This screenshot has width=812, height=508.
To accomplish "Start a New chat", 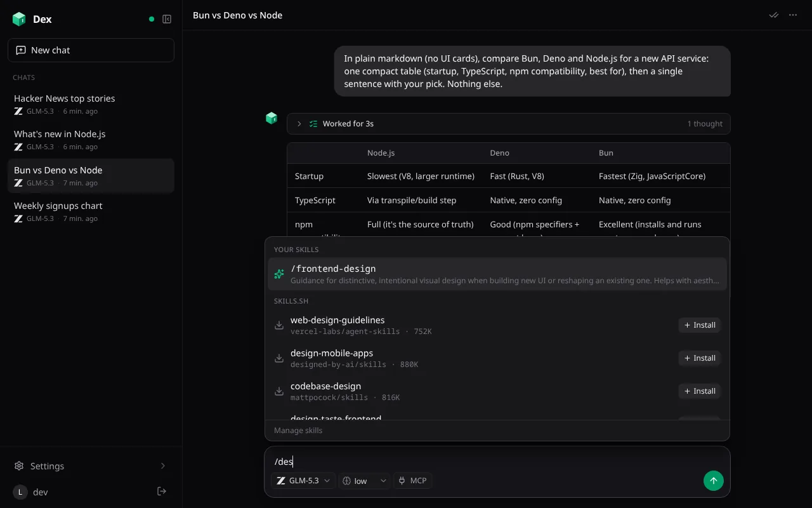I will point(91,50).
